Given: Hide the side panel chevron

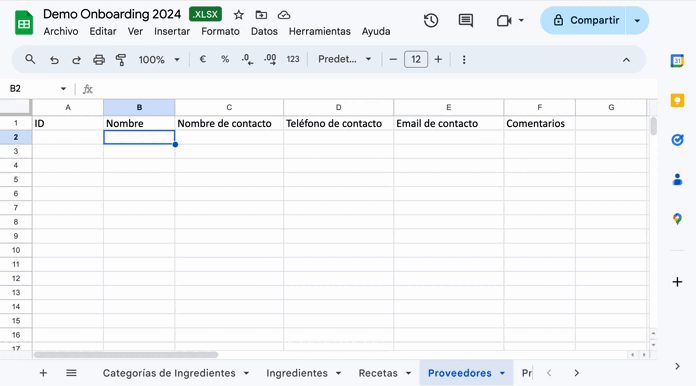Looking at the screenshot, I should click(x=677, y=366).
